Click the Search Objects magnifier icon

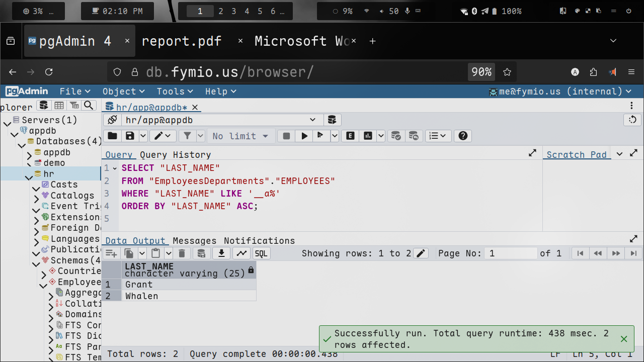point(89,106)
